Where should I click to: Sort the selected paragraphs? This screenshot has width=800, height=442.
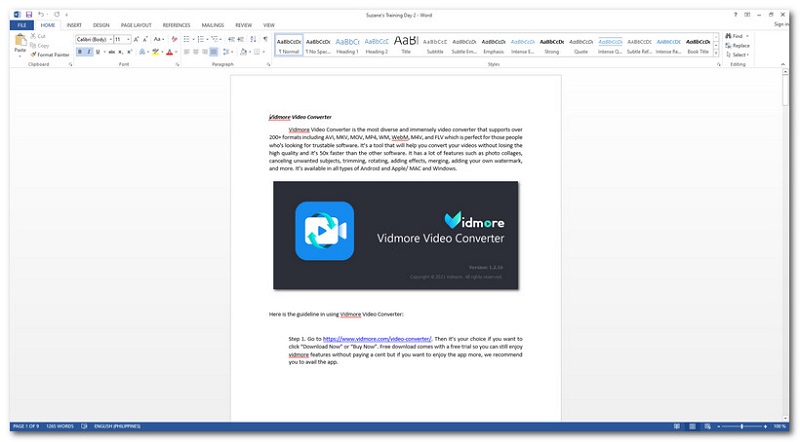(254, 39)
